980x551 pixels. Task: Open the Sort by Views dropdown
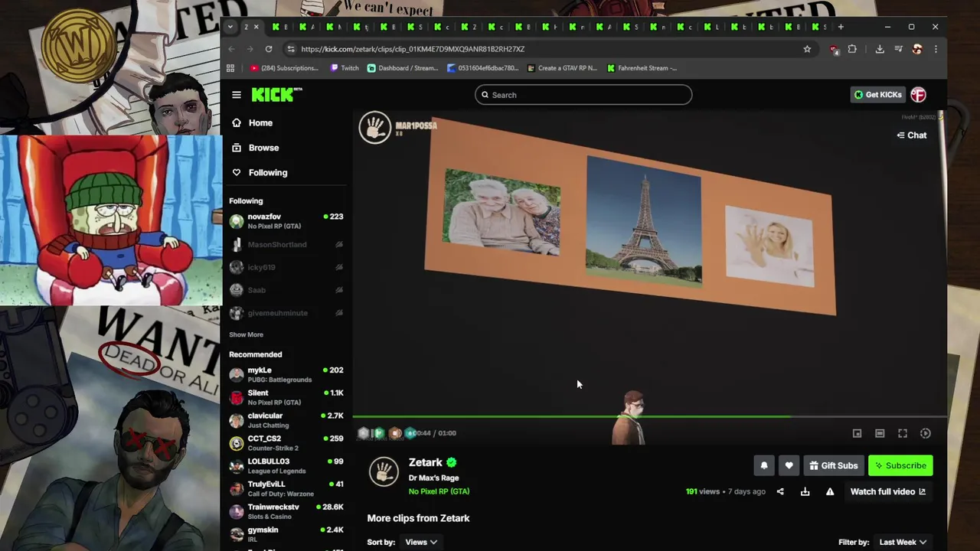coord(421,542)
